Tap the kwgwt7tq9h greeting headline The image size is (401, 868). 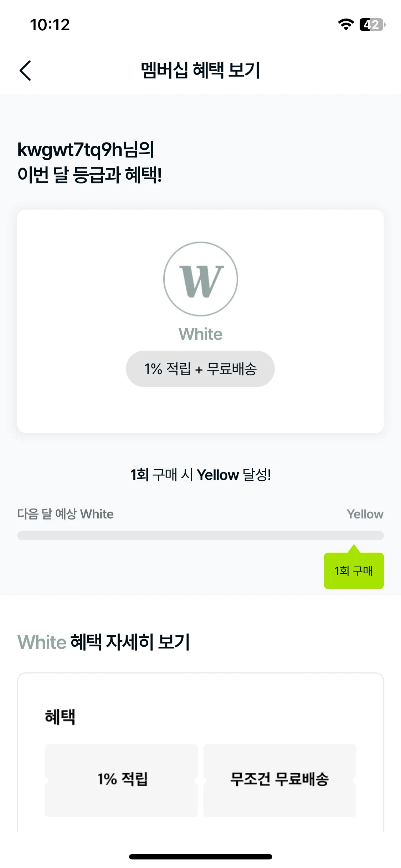click(x=89, y=162)
